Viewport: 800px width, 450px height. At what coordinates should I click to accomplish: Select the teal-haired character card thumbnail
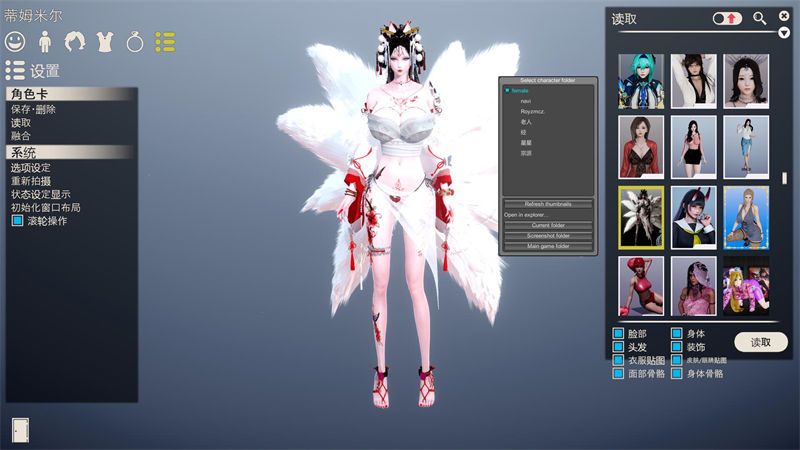tap(641, 81)
